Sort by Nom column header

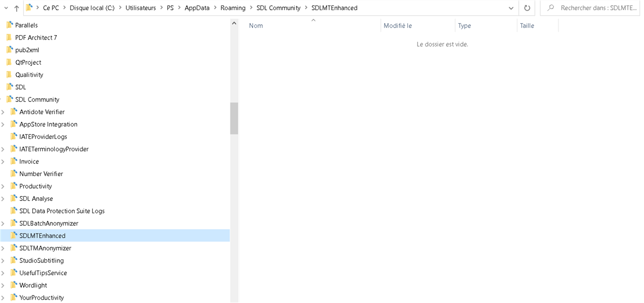coord(256,26)
